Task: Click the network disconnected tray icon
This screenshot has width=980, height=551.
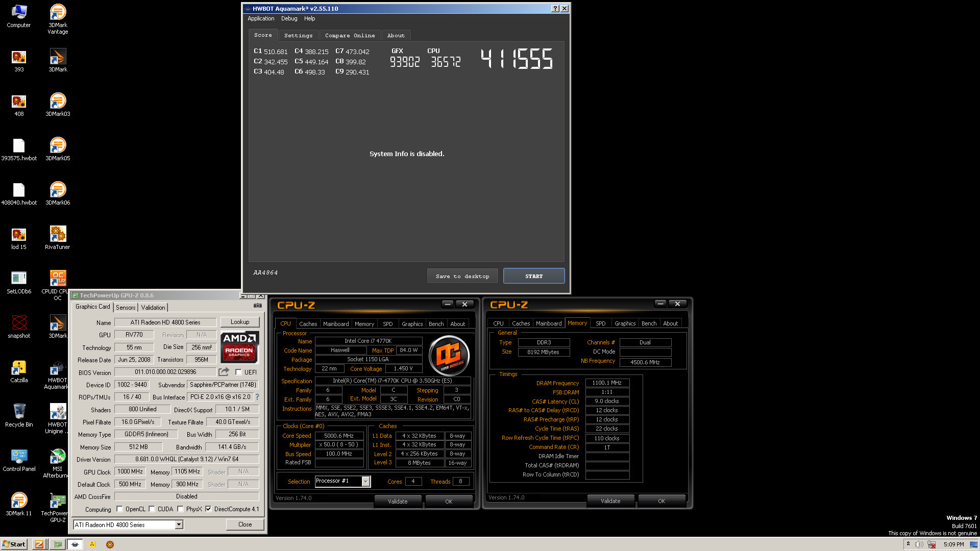Action: 932,544
